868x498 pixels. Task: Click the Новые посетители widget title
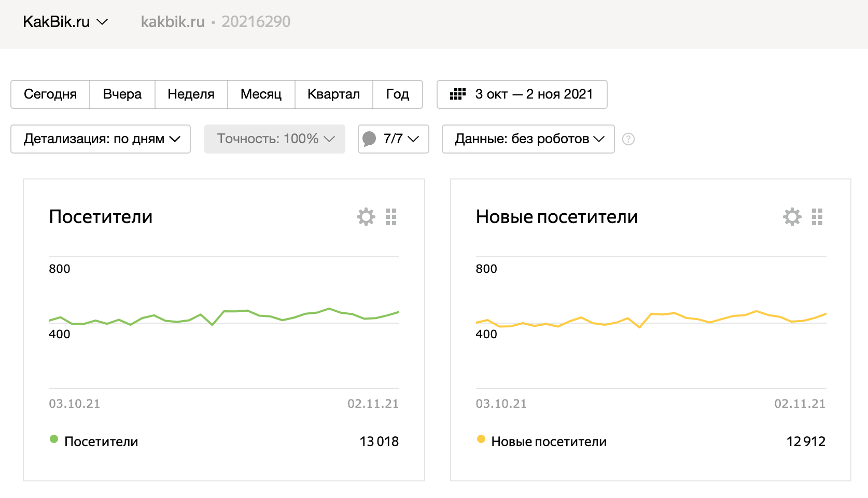557,217
